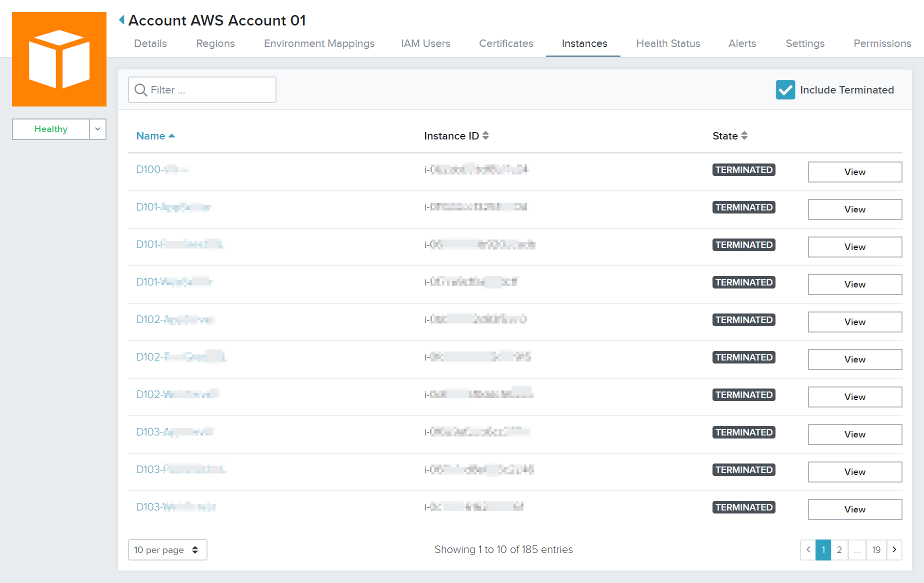Uncheck the Include Terminated checkbox
924x583 pixels.
pyautogui.click(x=785, y=90)
